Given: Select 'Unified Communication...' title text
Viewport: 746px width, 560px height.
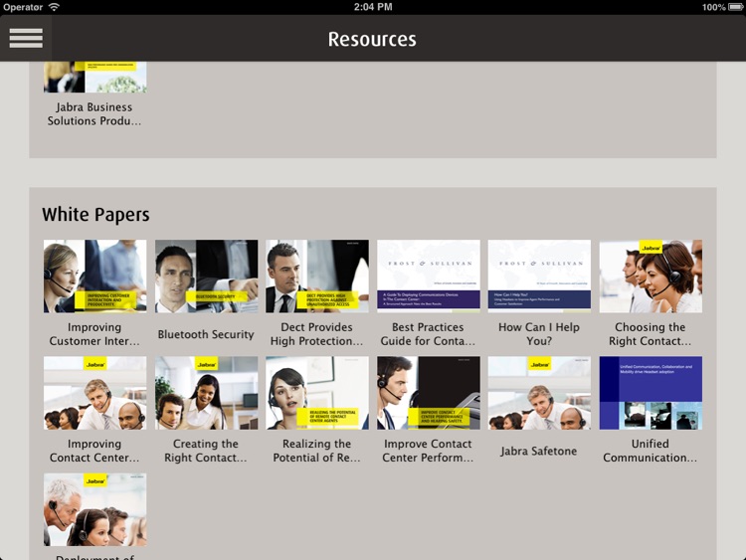Looking at the screenshot, I should [x=650, y=451].
